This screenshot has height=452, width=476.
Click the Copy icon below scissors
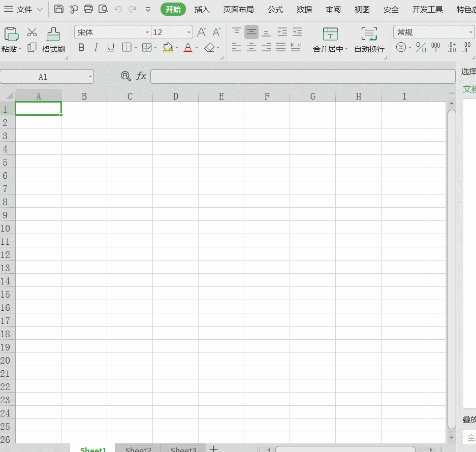(32, 47)
